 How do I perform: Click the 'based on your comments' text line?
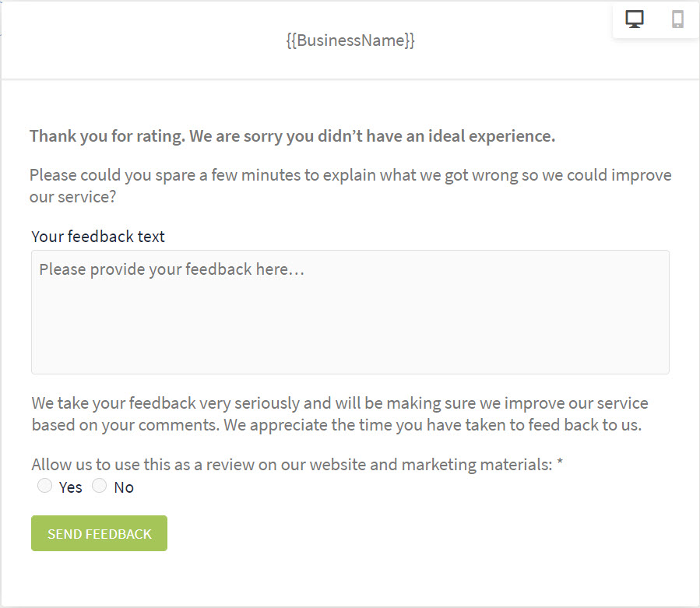click(336, 425)
